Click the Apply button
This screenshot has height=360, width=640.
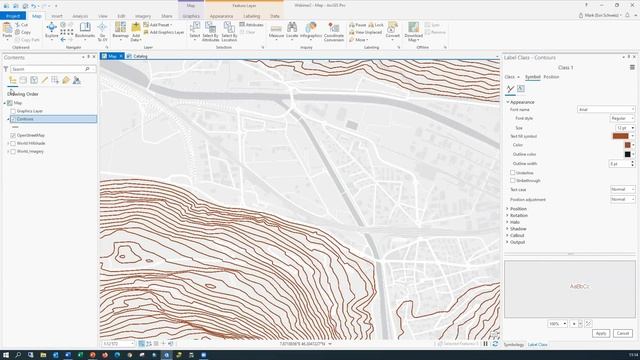click(x=600, y=333)
